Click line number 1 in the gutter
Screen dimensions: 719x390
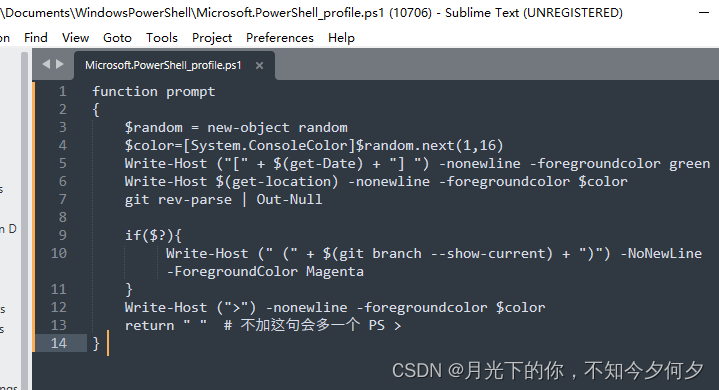(62, 92)
